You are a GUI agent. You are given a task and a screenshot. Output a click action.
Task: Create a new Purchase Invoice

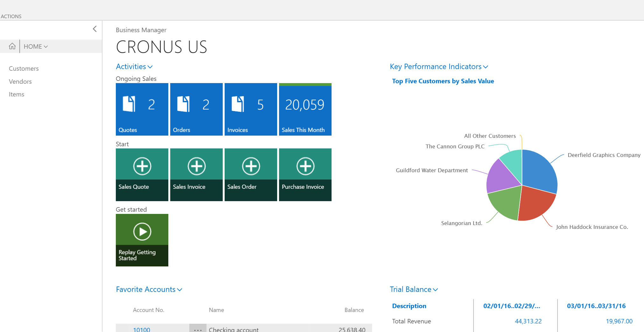click(x=305, y=174)
